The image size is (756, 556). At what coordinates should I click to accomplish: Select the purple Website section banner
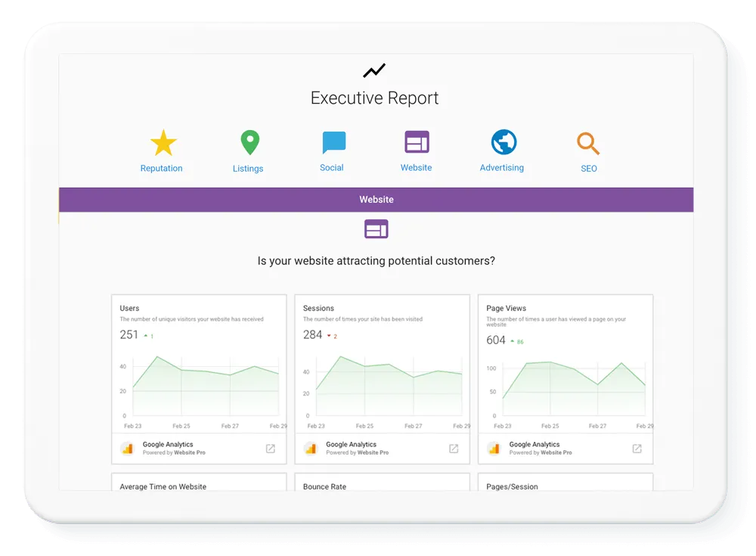click(x=376, y=199)
